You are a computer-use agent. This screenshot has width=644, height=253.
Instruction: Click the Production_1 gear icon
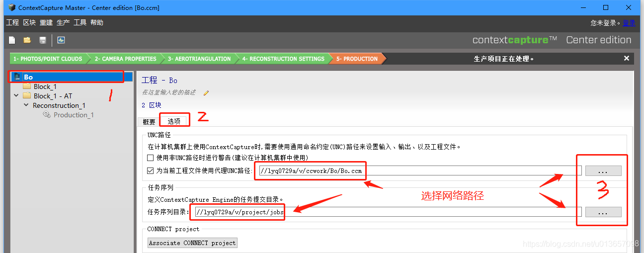[47, 115]
